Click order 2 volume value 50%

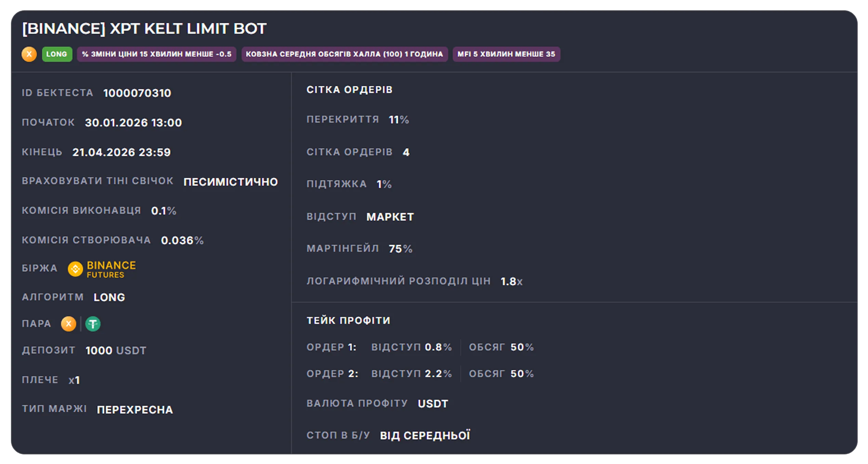click(522, 374)
